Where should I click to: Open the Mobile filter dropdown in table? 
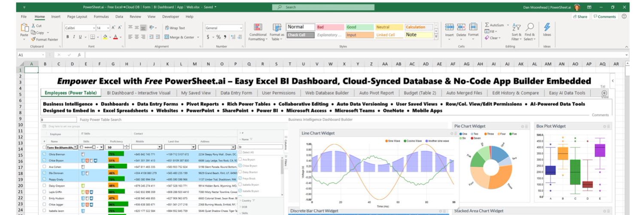tap(160, 147)
